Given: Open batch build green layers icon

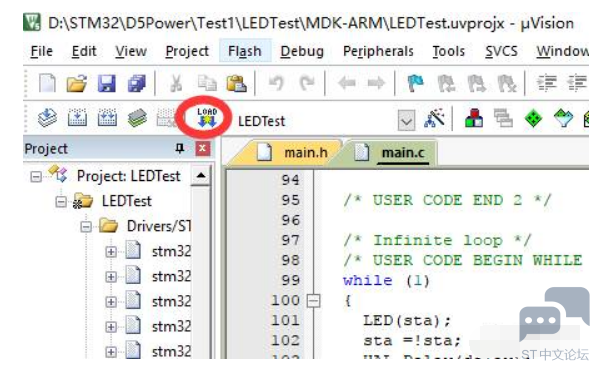Looking at the screenshot, I should click(137, 118).
